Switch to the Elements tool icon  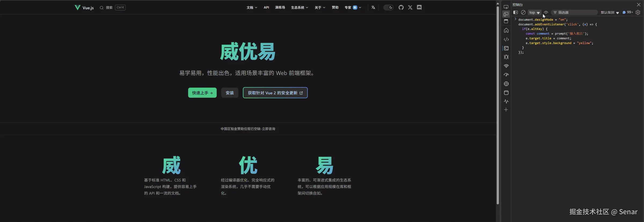point(506,39)
